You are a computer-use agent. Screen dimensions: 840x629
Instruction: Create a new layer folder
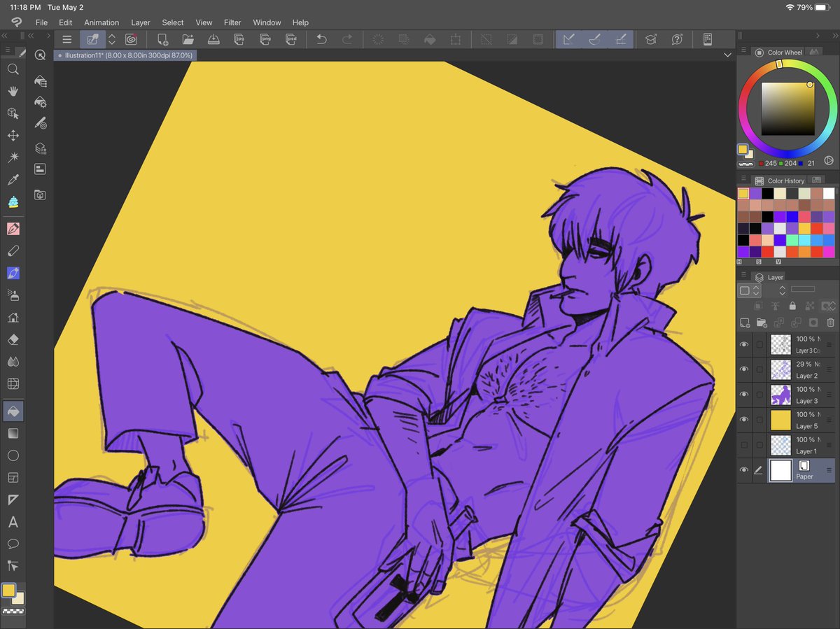762,323
